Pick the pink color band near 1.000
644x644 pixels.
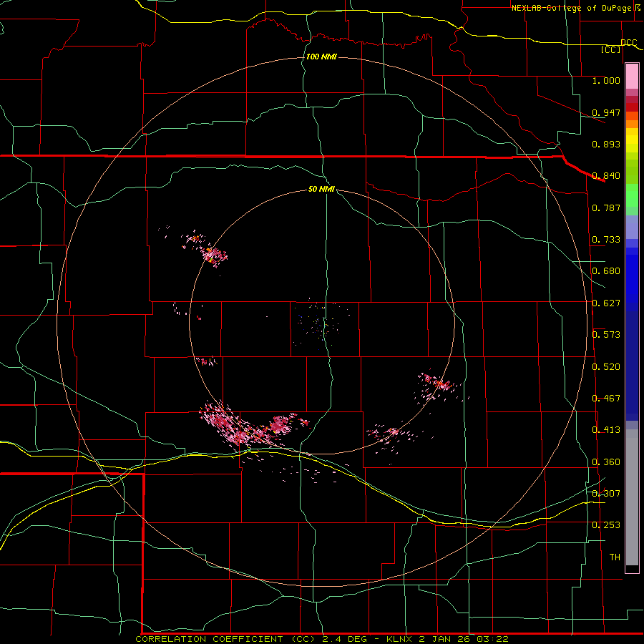click(x=632, y=77)
